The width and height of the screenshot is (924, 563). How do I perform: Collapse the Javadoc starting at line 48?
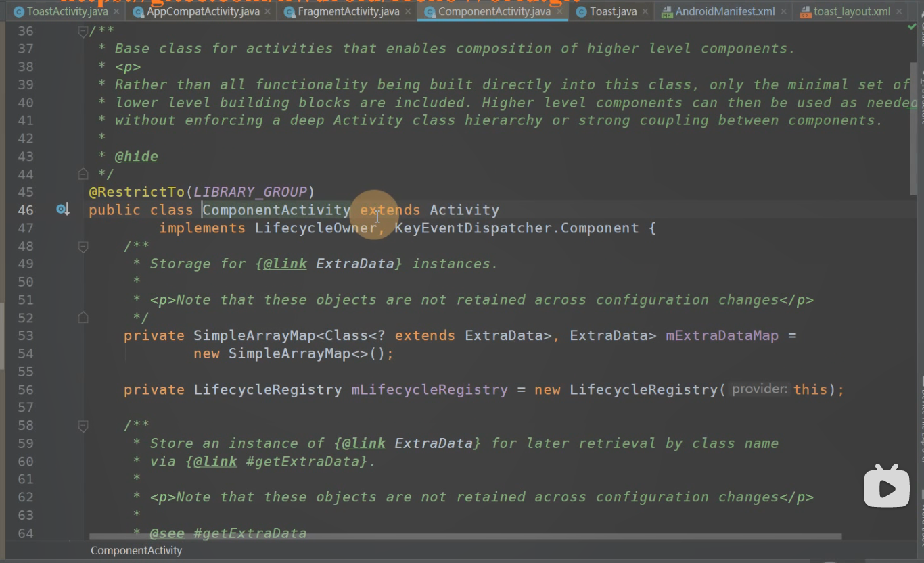point(83,247)
